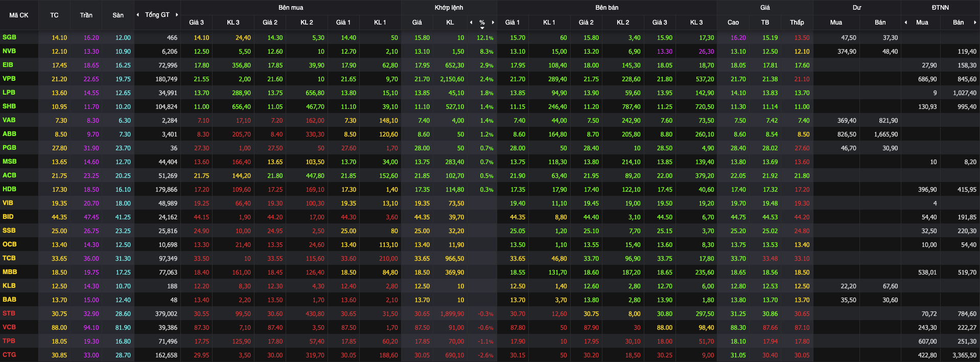Open the red CTG ticker
This screenshot has height=362, width=980.
pyautogui.click(x=9, y=355)
